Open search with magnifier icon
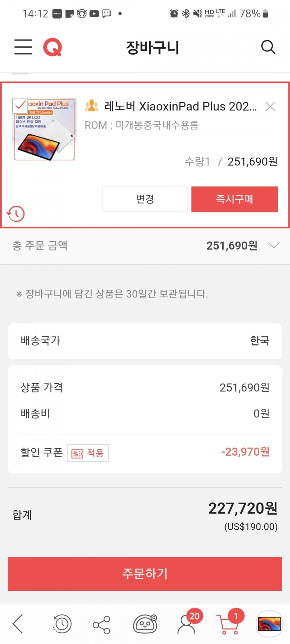The height and width of the screenshot is (644, 290). pos(268,47)
